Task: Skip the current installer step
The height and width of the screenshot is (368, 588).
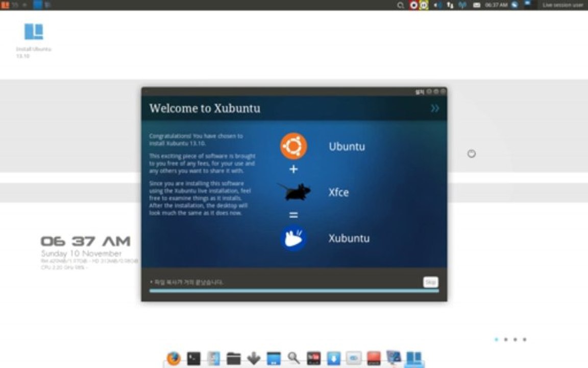Action: tap(430, 282)
